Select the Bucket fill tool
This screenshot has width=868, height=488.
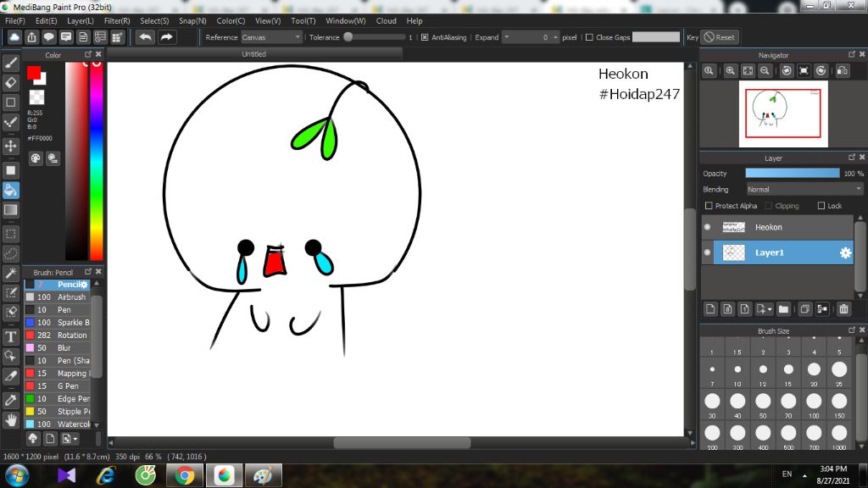[10, 191]
